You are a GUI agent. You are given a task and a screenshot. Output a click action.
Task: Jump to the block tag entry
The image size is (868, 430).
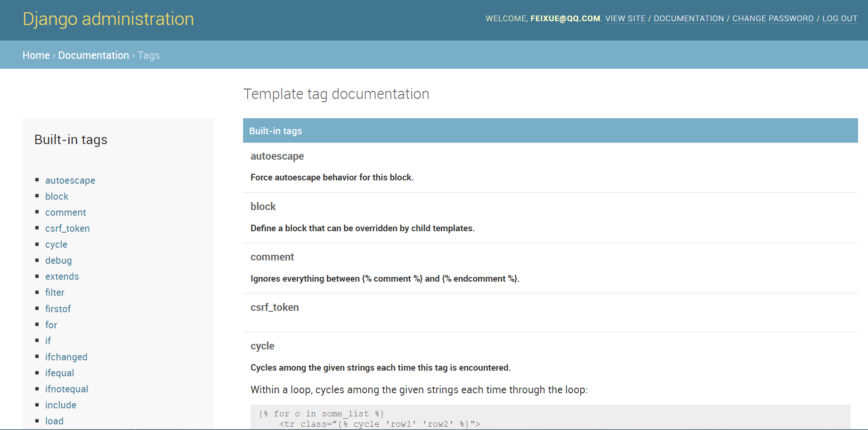[x=57, y=196]
